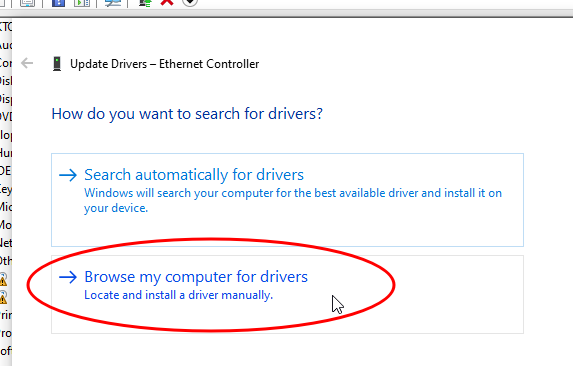Click the Action pane toolbar icon with green arrow
Image resolution: width=573 pixels, height=366 pixels.
82,3
